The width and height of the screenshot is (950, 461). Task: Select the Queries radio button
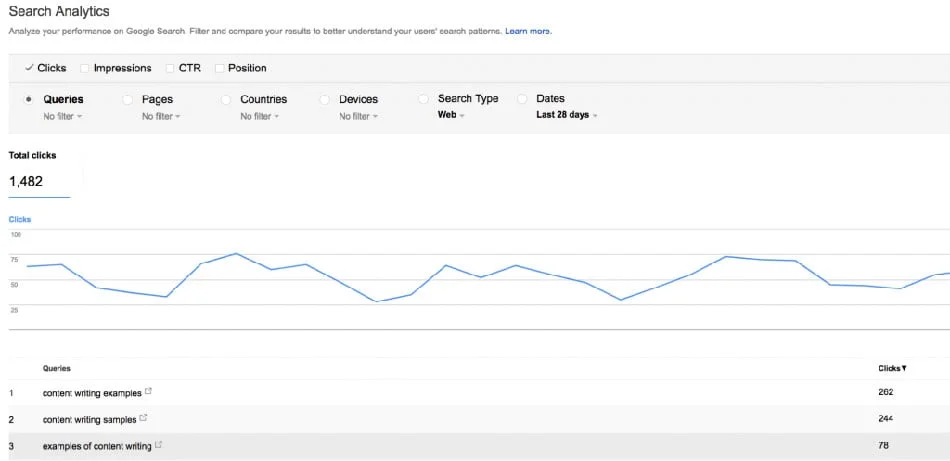click(x=28, y=100)
